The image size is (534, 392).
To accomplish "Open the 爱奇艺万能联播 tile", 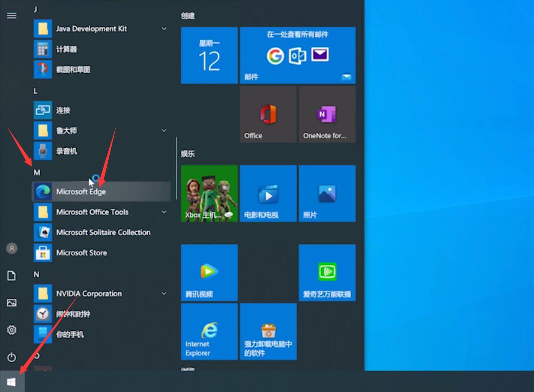I will click(327, 272).
